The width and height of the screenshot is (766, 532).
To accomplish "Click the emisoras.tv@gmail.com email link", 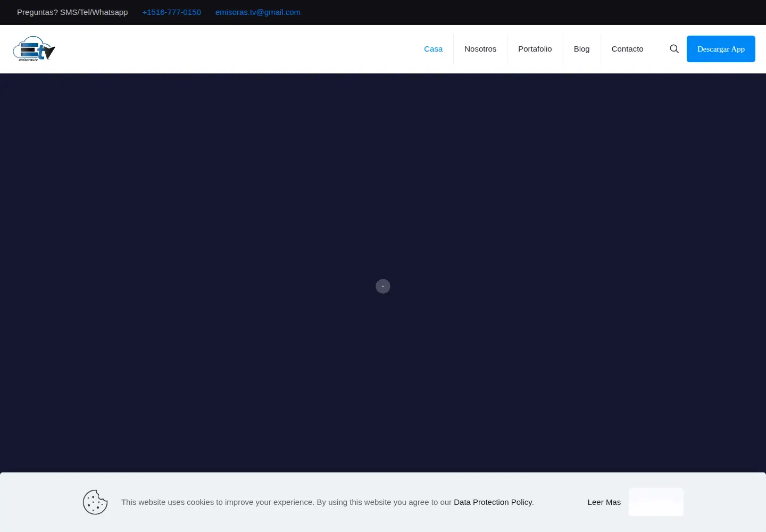I will click(258, 12).
